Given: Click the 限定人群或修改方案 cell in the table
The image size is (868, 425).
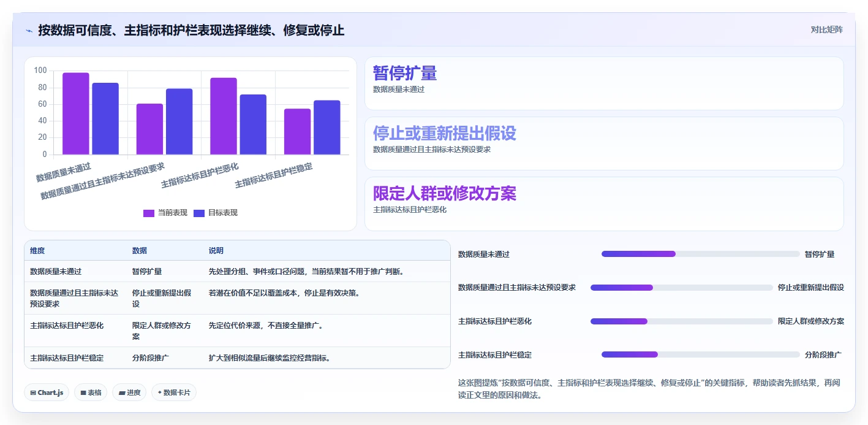Looking at the screenshot, I should [x=162, y=331].
